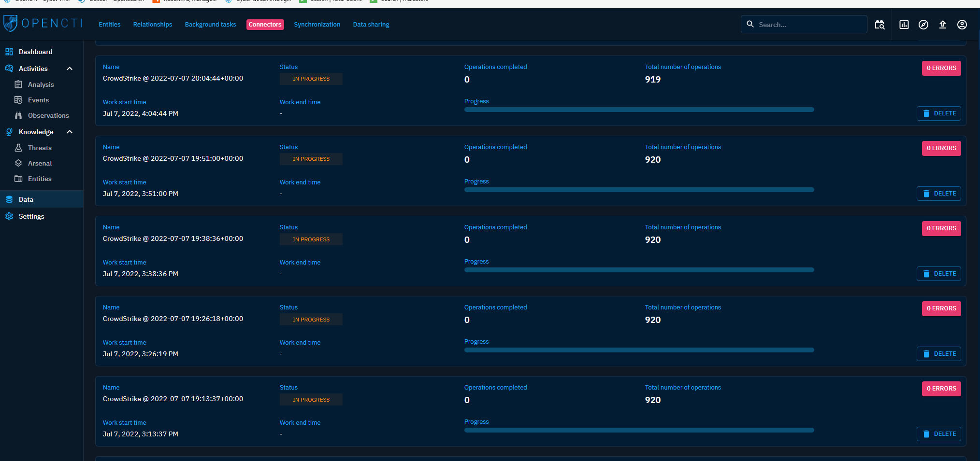Switch to the Synchronization tab
The width and height of the screenshot is (980, 461).
[x=317, y=24]
